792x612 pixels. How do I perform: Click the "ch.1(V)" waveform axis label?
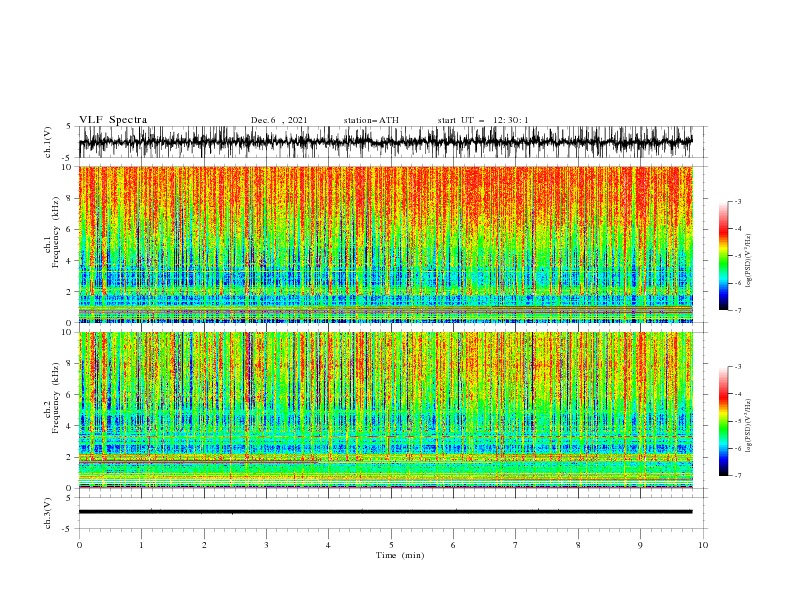click(48, 142)
